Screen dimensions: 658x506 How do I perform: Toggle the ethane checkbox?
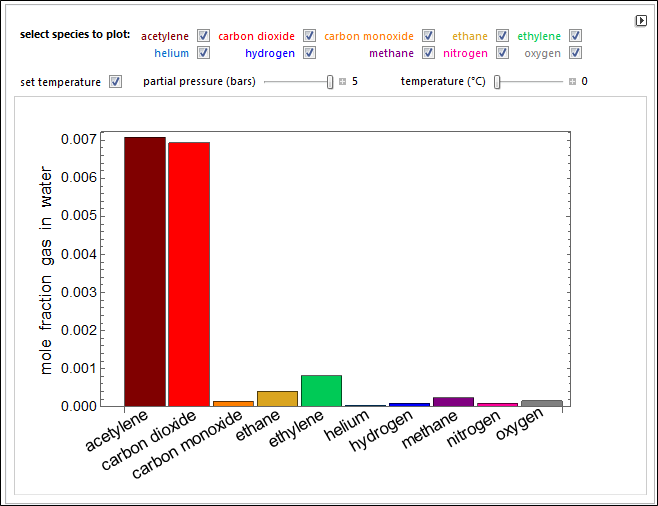click(503, 36)
